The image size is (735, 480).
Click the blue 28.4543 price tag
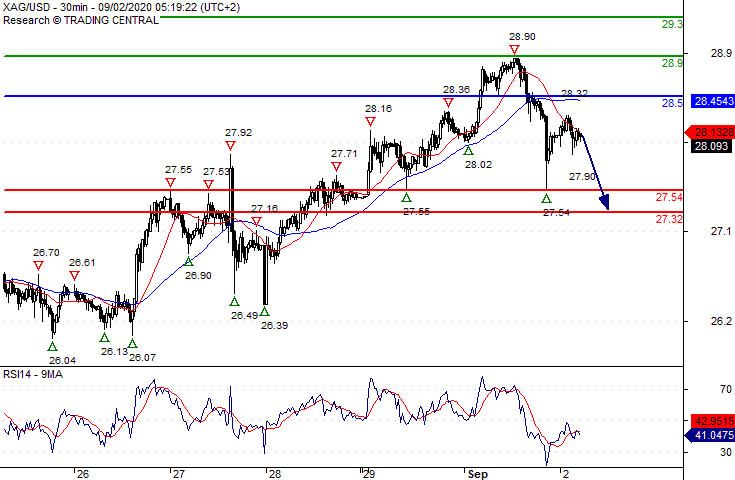[712, 101]
